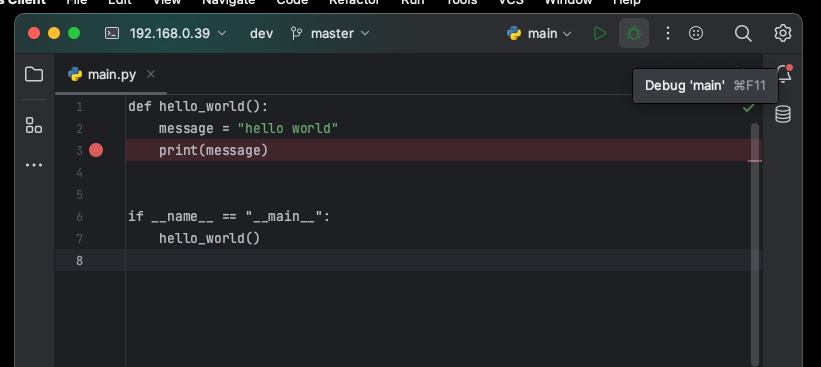Select the dev project label
The image size is (821, 367).
point(261,34)
